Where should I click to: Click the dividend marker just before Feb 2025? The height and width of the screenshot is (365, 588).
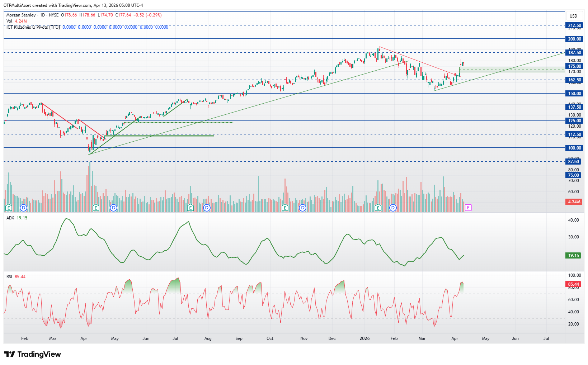point(24,208)
